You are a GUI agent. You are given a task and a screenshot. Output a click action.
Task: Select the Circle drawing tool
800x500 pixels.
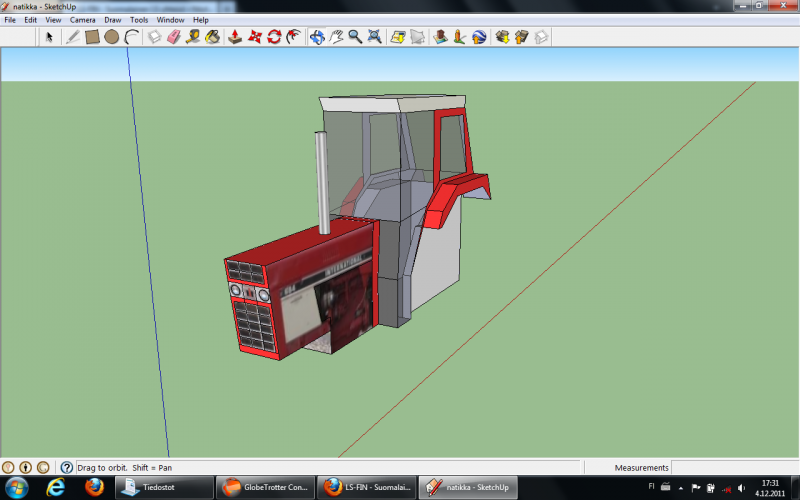tap(111, 37)
